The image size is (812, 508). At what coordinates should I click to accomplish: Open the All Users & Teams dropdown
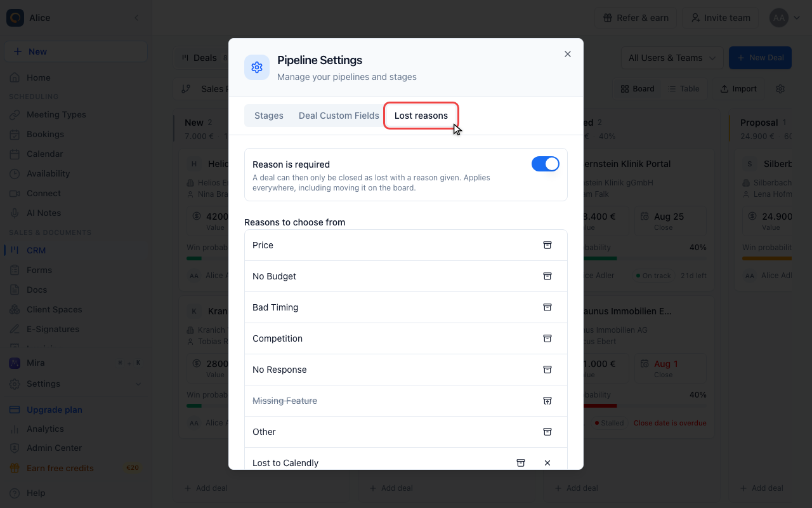(672, 58)
